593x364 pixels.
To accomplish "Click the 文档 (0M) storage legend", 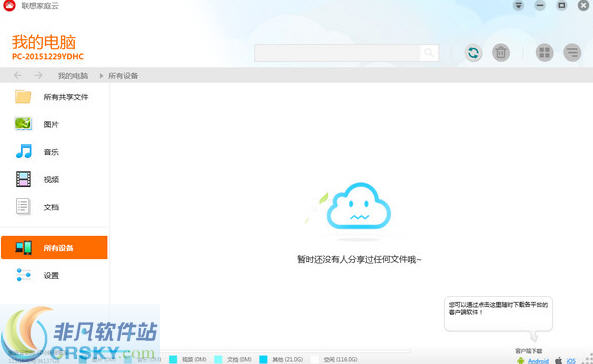I will click(x=233, y=359).
